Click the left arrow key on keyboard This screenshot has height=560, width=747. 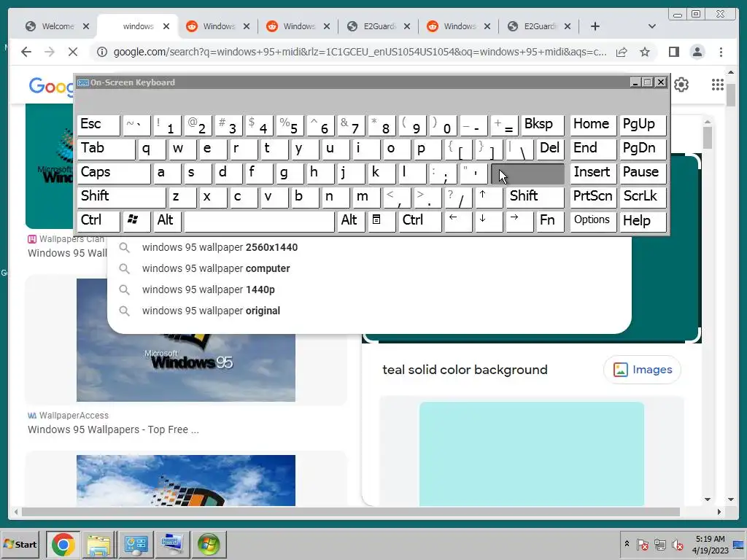point(458,221)
